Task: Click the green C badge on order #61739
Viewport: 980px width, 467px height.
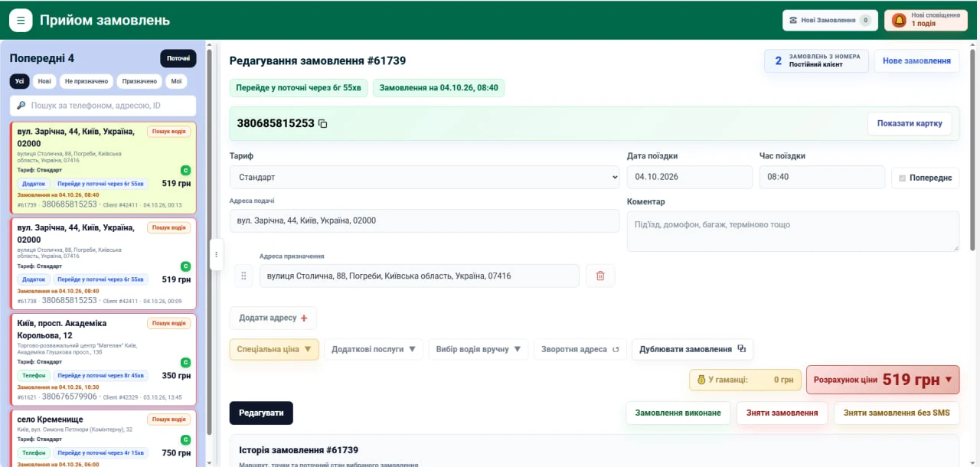Action: 185,170
